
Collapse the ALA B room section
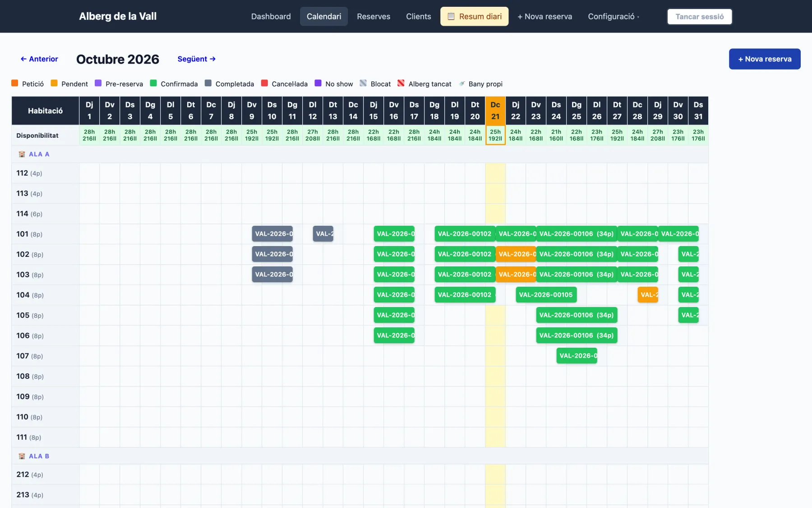pyautogui.click(x=39, y=456)
